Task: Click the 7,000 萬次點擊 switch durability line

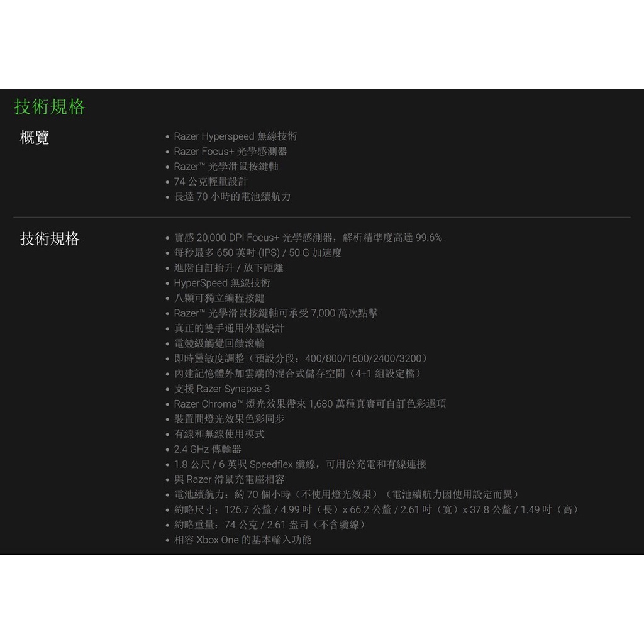Action: pos(275,313)
